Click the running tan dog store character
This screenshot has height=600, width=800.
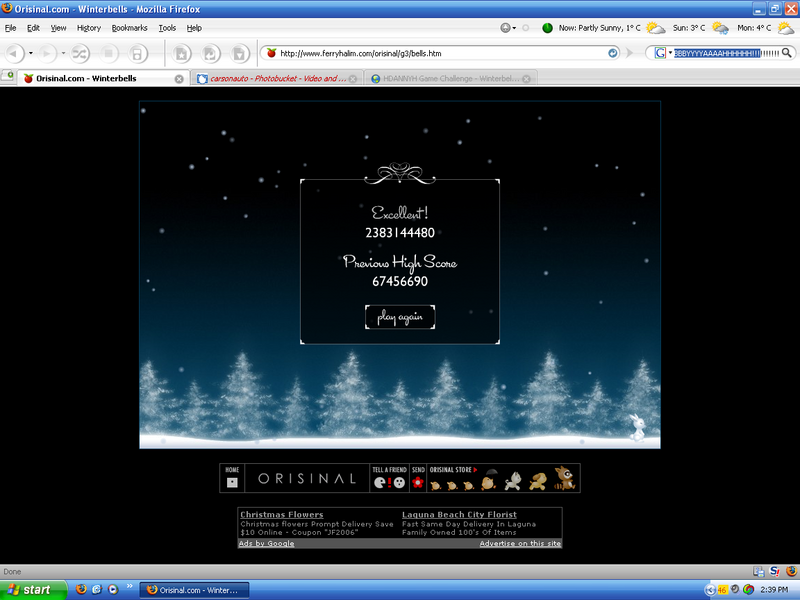click(x=538, y=481)
